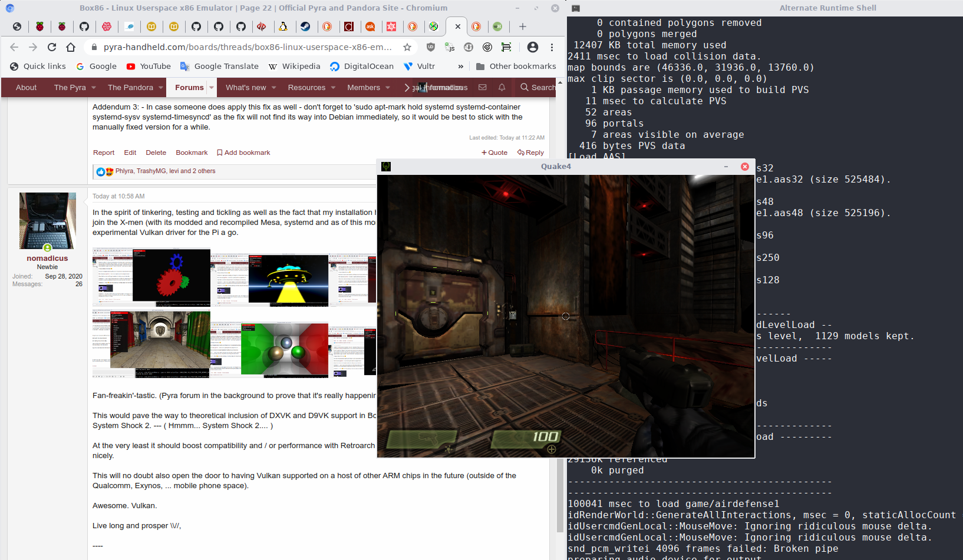Image resolution: width=963 pixels, height=560 pixels.
Task: Open the Chromium three-dot menu
Action: point(552,47)
